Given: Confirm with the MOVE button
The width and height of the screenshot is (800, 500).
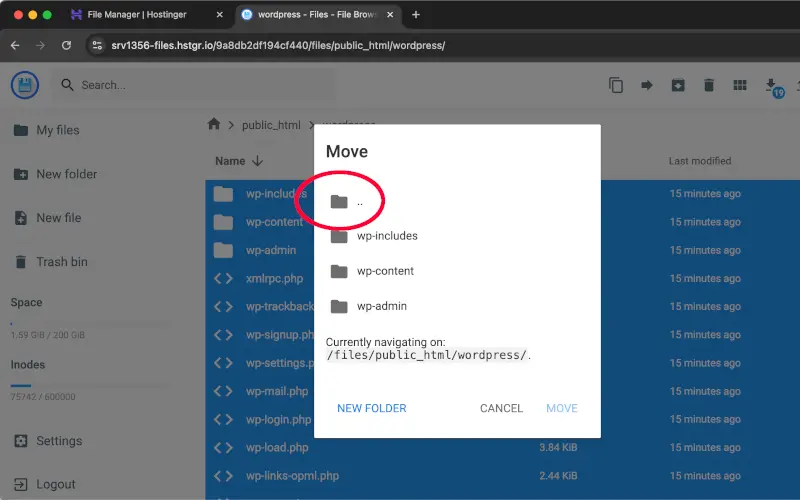Looking at the screenshot, I should pos(562,408).
